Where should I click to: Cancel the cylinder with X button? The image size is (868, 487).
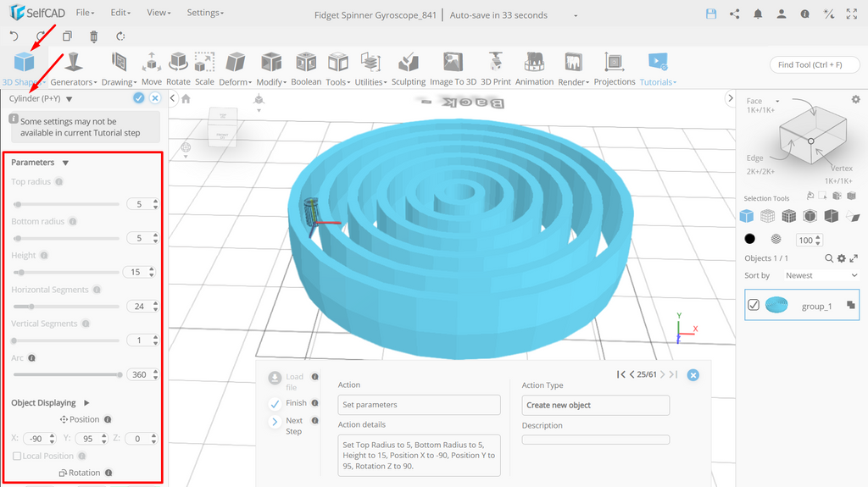(x=155, y=98)
